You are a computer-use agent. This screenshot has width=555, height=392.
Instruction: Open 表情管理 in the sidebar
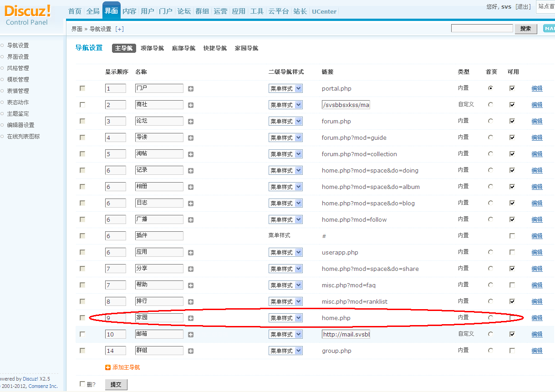tap(18, 91)
